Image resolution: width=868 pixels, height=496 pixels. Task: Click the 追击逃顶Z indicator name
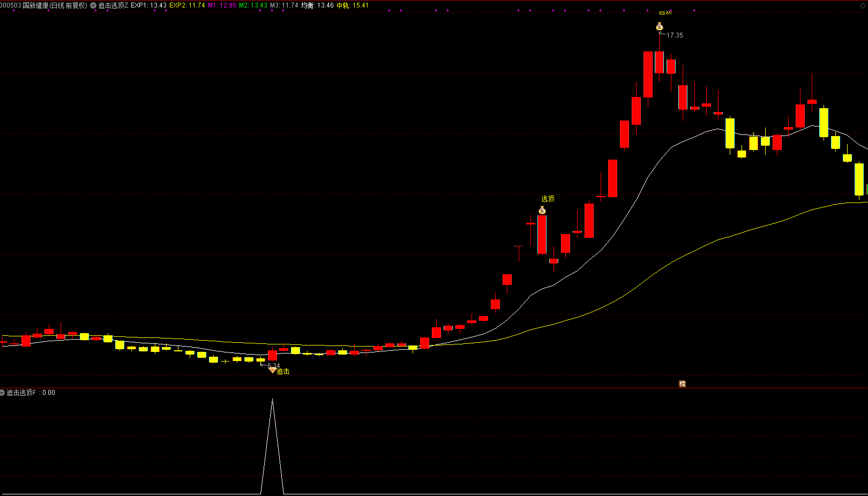pos(113,5)
